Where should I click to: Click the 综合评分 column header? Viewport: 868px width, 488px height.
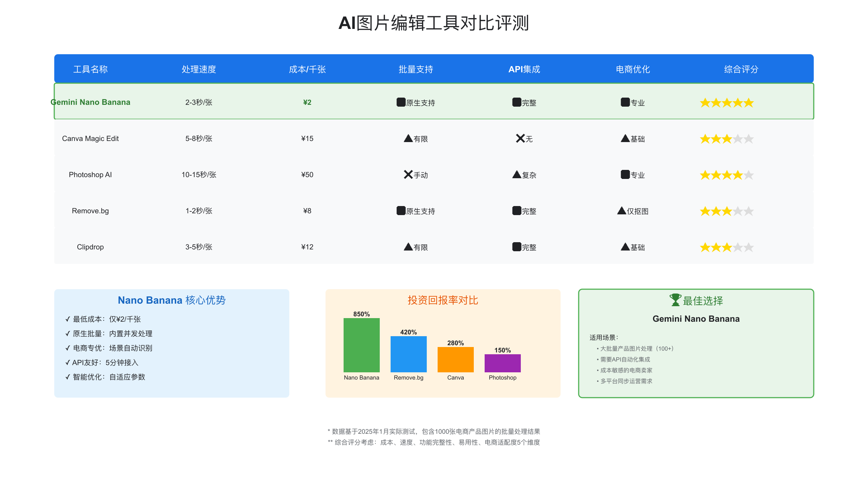(x=741, y=69)
